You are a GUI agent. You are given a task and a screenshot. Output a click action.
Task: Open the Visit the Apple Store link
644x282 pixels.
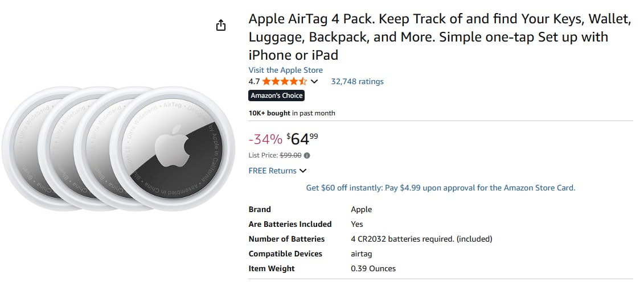(285, 70)
